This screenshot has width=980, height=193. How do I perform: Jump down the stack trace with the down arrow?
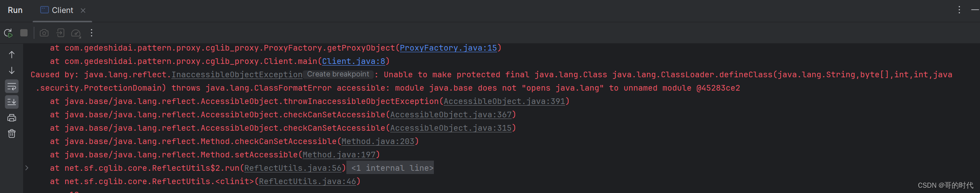point(12,70)
